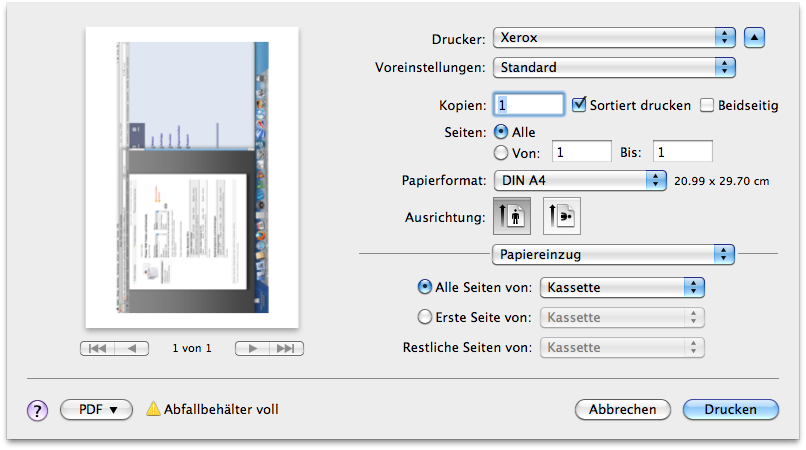Select the landscape orientation icon
The width and height of the screenshot is (806, 450).
click(561, 217)
